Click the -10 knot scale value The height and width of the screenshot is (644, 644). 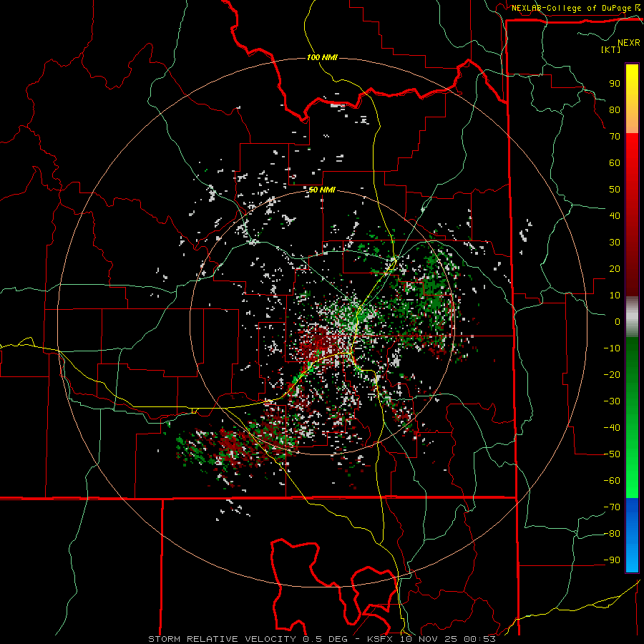coord(612,348)
